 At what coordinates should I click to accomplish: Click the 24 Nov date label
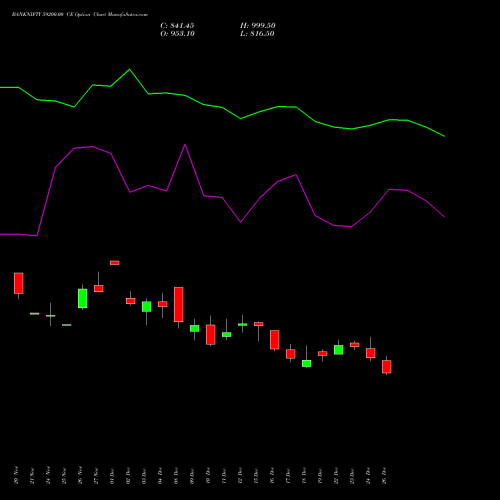[x=48, y=475]
